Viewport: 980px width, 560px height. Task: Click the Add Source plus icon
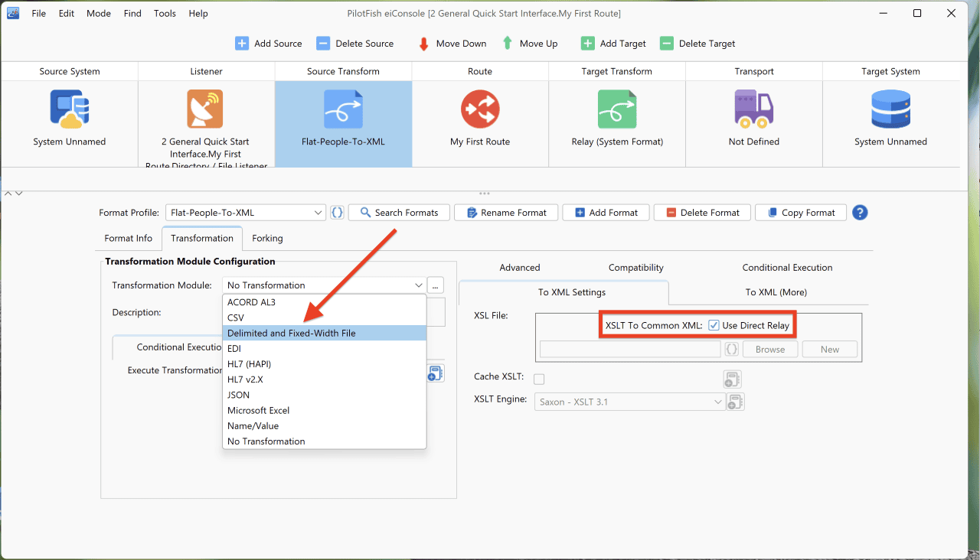[241, 44]
